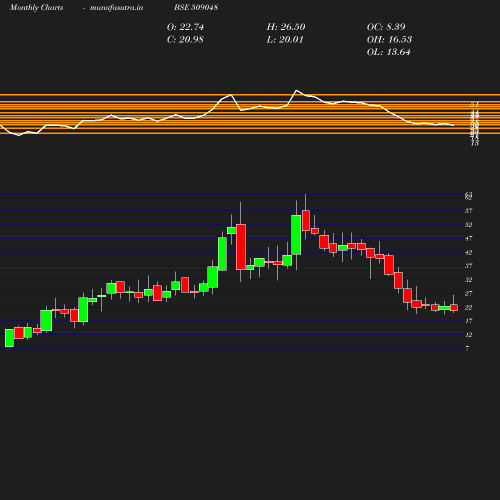Select the "BSE 509048" stock code
The image size is (500, 500).
196,7
